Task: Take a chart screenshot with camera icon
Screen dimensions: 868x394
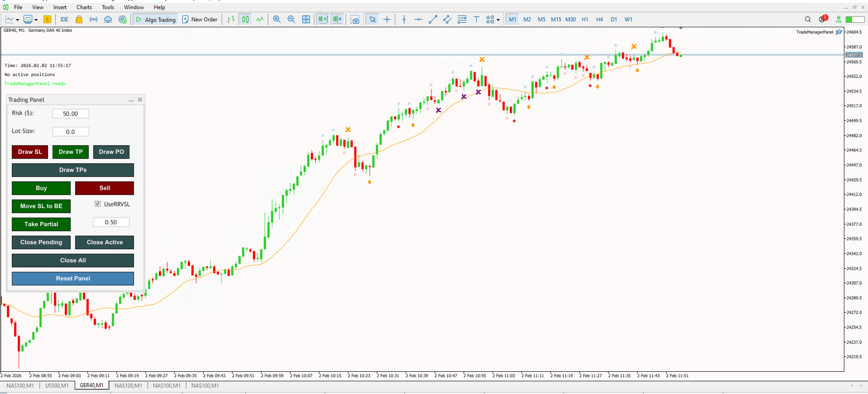Action: click(356, 19)
